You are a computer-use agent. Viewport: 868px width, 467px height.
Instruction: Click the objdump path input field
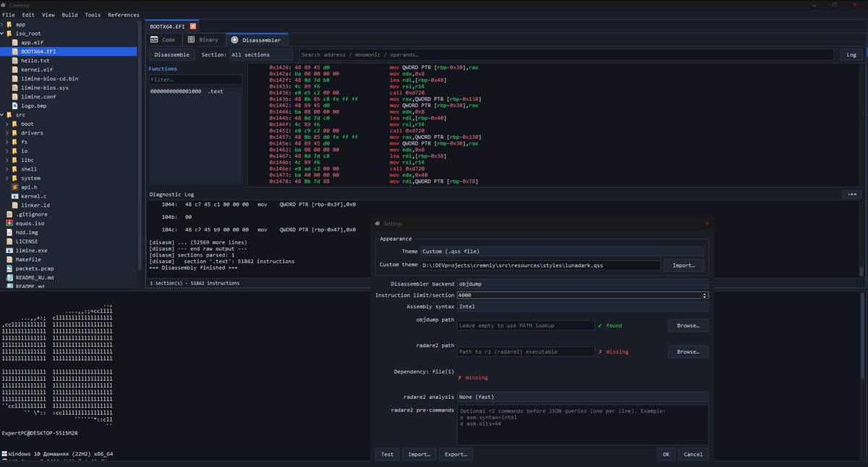[x=525, y=325]
